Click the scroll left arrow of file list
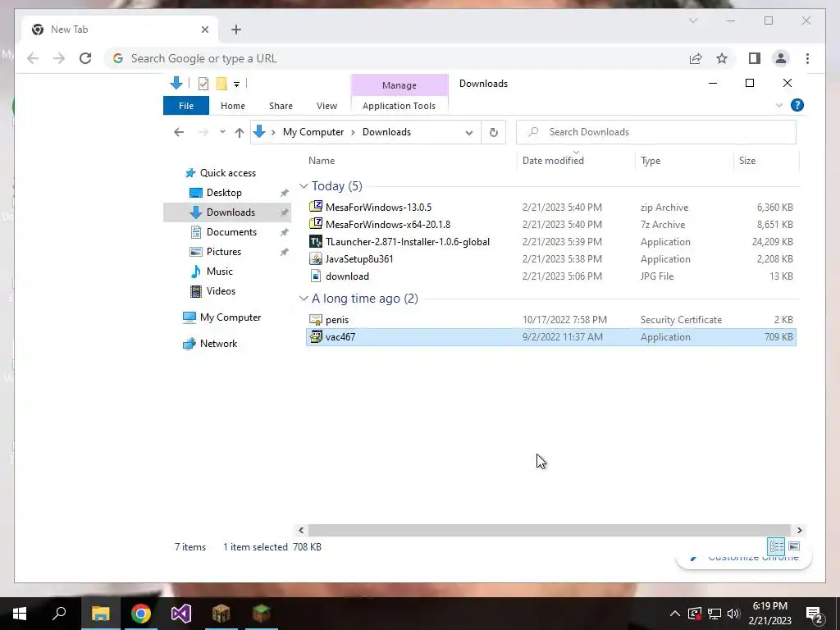 [301, 531]
